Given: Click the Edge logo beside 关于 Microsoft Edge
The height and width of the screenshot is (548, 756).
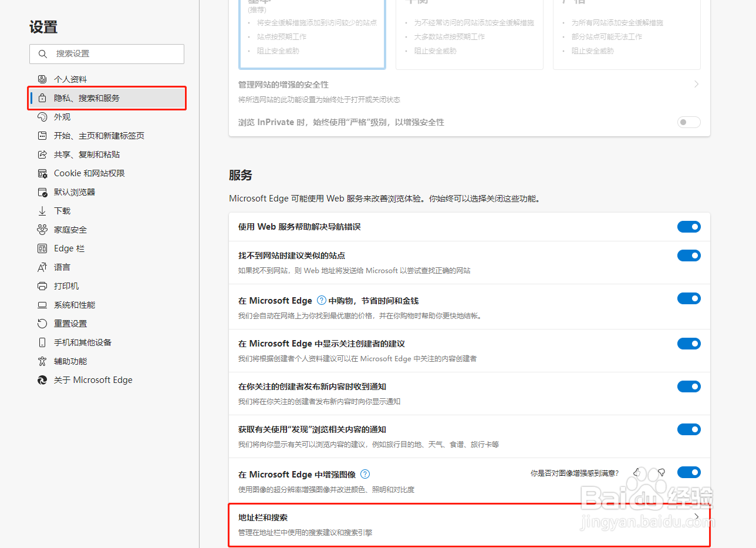Looking at the screenshot, I should 42,380.
